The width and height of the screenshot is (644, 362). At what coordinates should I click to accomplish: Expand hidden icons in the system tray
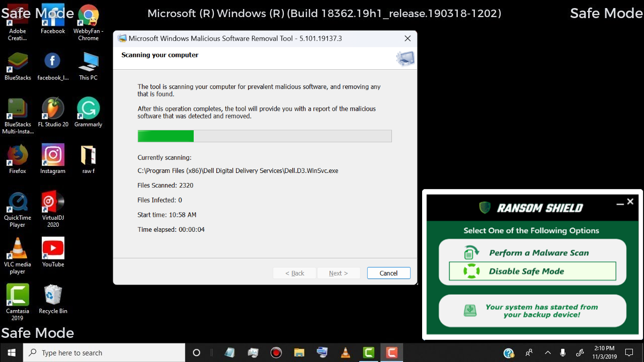pyautogui.click(x=547, y=352)
